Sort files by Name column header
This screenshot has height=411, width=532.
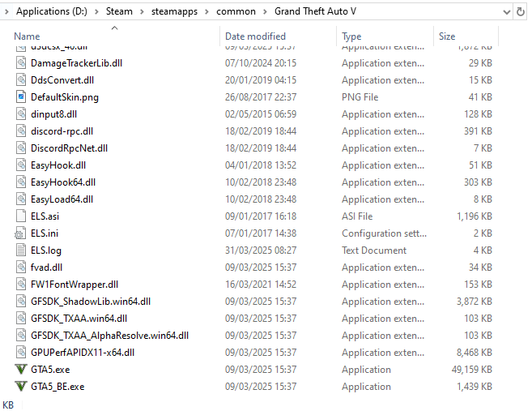coord(27,36)
